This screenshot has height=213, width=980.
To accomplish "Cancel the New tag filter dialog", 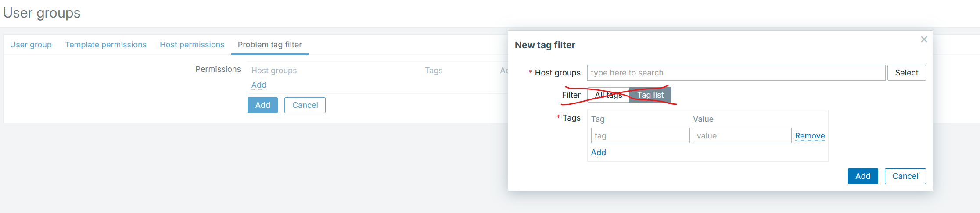I will click(x=905, y=176).
